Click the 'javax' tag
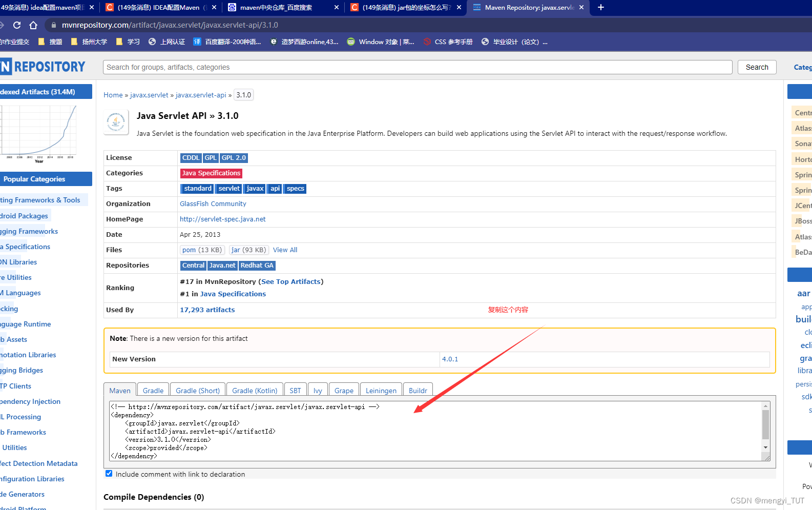This screenshot has width=812, height=510. click(x=255, y=189)
